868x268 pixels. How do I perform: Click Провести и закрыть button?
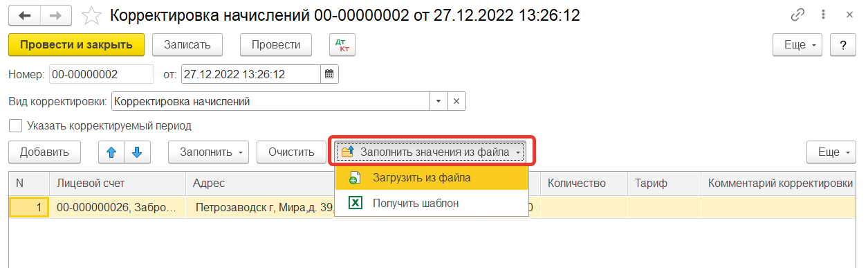[76, 44]
